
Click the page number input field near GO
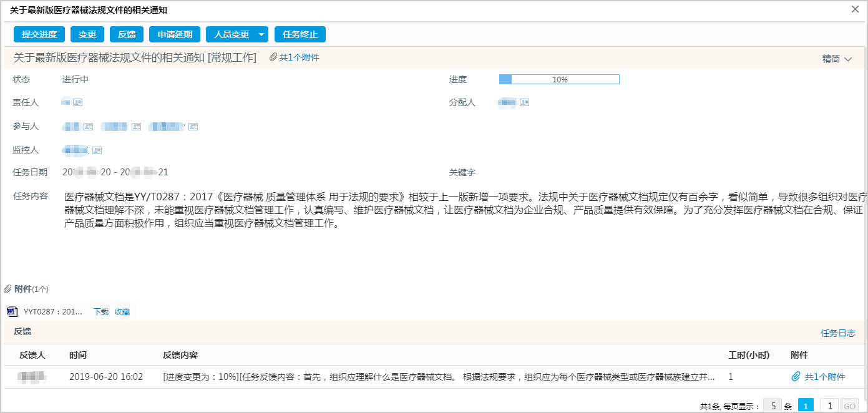click(829, 405)
